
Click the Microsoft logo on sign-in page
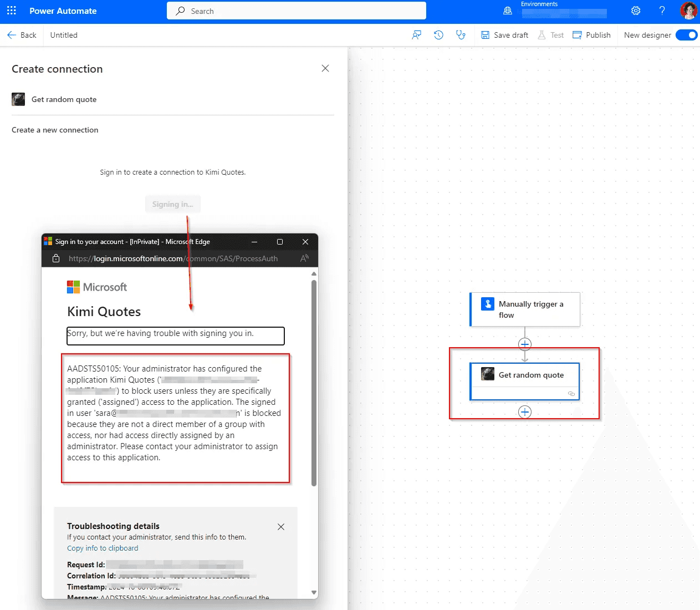click(97, 287)
